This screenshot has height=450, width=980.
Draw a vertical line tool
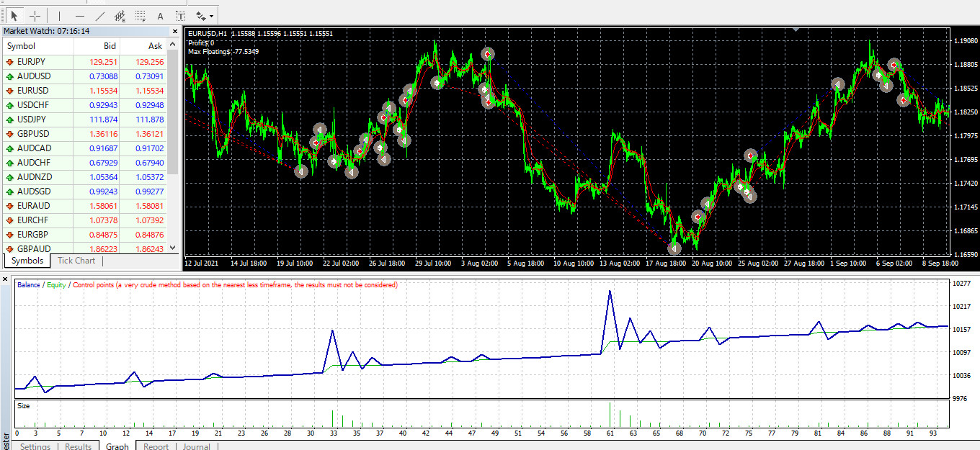[59, 15]
